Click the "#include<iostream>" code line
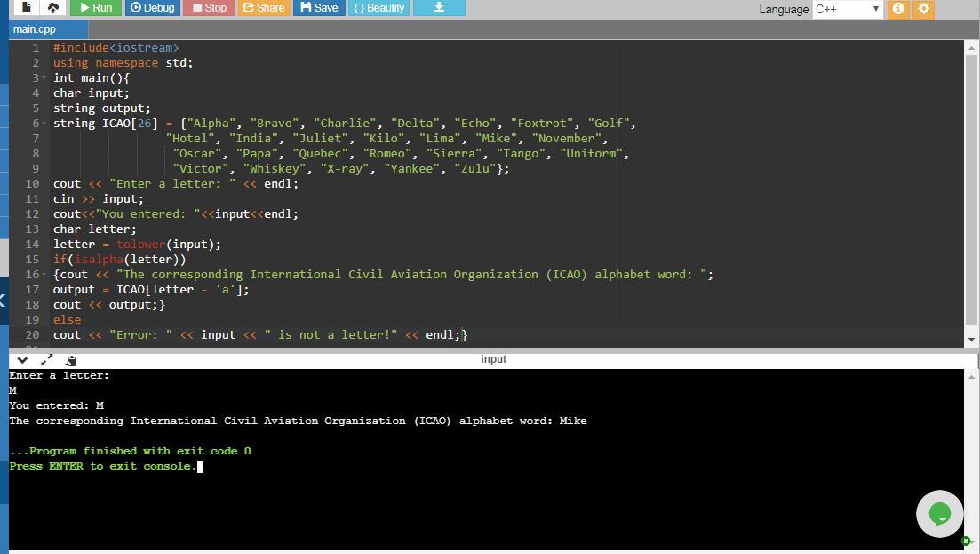Viewport: 980px width, 554px height. 116,48
